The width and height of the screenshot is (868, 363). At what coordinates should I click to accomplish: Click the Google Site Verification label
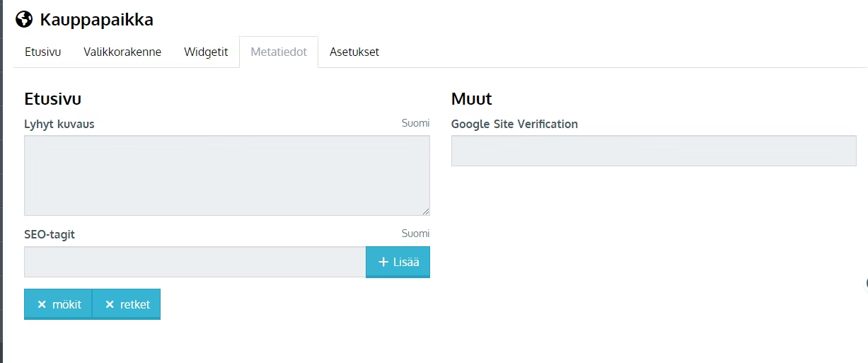514,124
